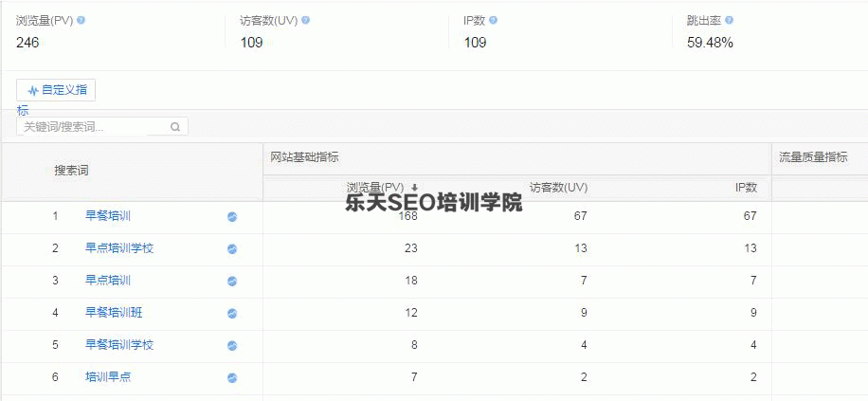
Task: Click PV value 12 in 早餐培训班 row
Action: [x=411, y=313]
